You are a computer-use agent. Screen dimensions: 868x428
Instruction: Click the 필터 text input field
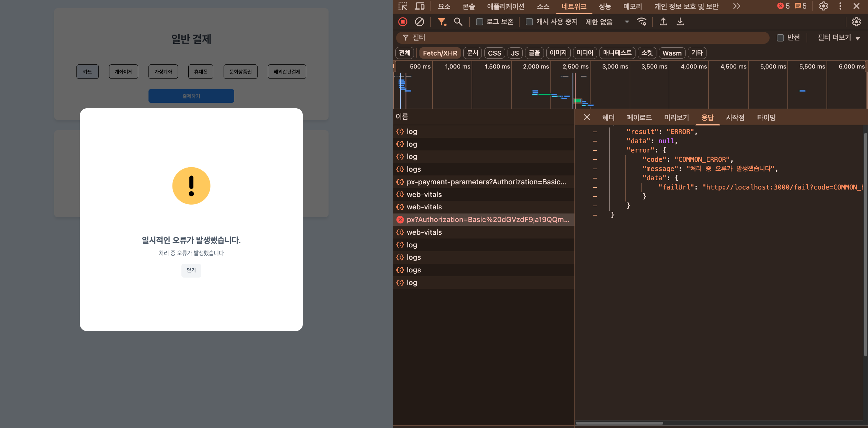coord(583,38)
